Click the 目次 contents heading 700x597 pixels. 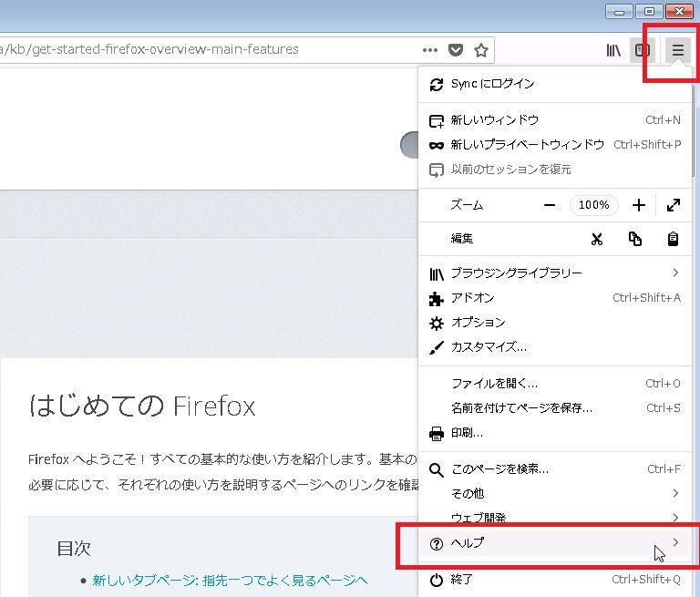pos(74,548)
